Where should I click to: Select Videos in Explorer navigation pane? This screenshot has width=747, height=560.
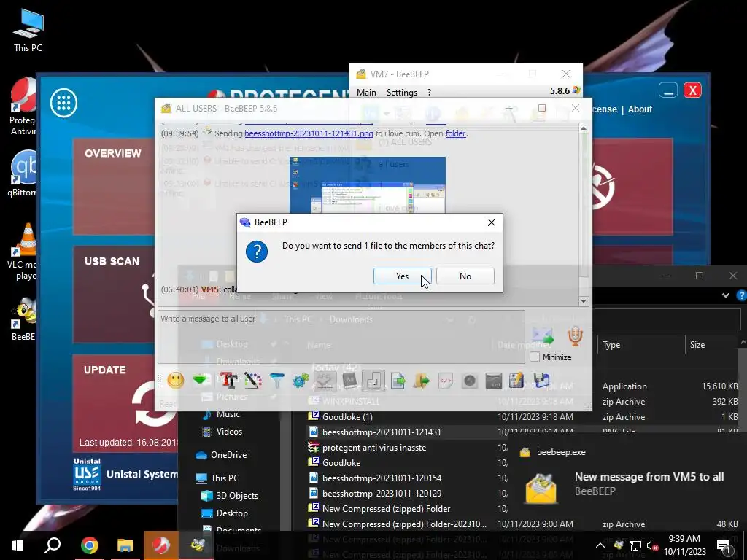tap(229, 432)
